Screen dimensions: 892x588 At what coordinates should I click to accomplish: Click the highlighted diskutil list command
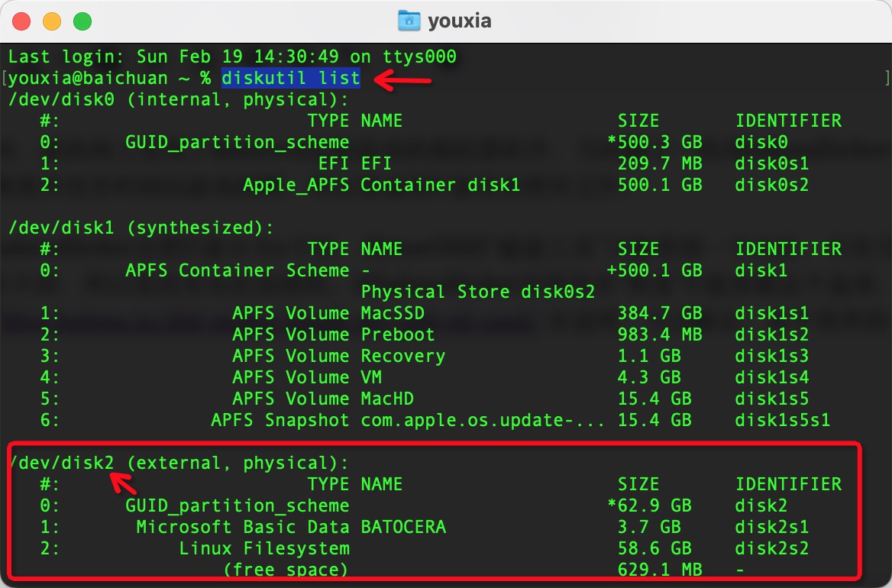click(x=290, y=79)
